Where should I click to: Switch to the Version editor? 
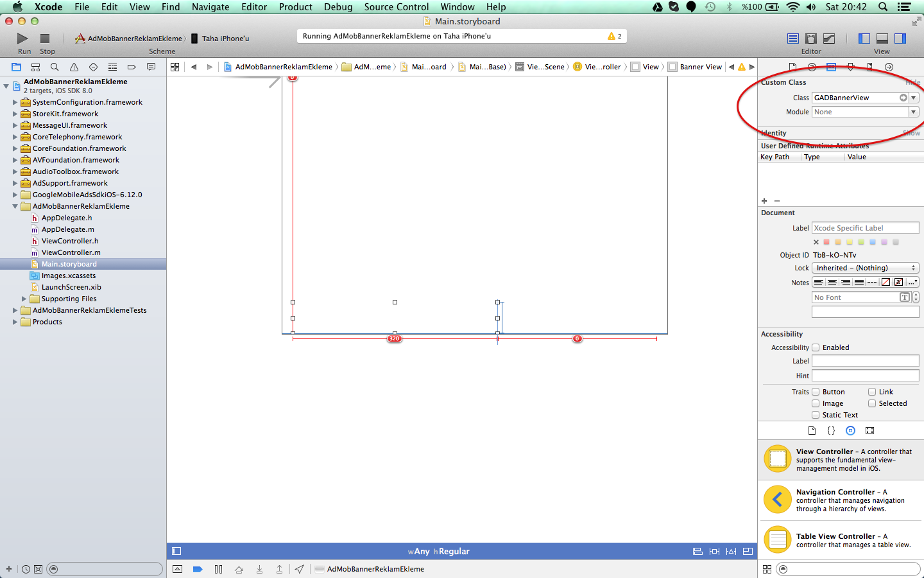tap(829, 39)
